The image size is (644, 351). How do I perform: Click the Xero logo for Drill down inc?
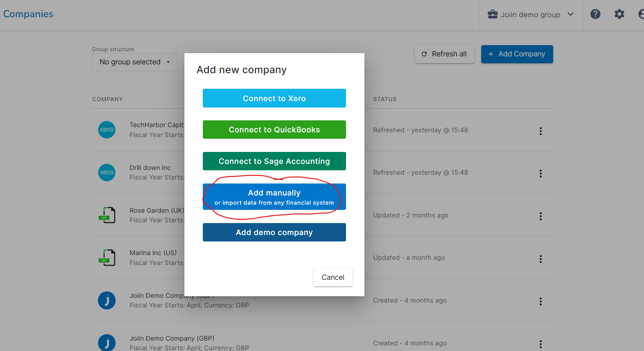click(107, 172)
